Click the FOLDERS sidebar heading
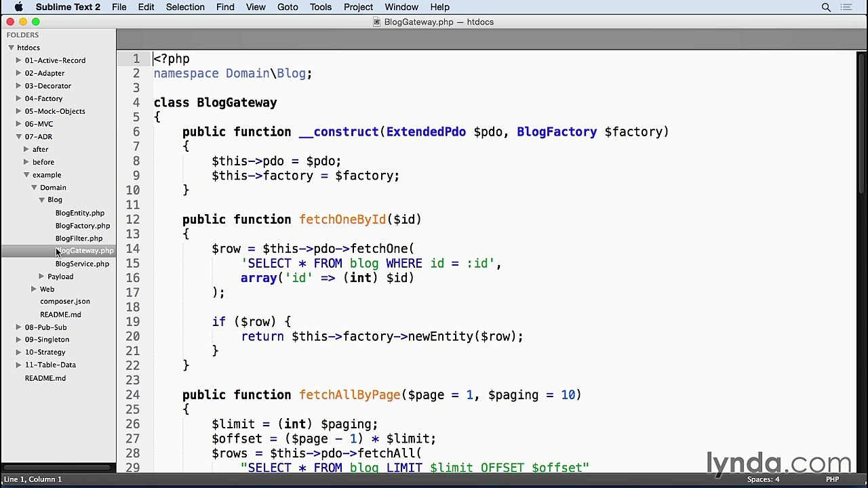The width and height of the screenshot is (868, 488). 23,35
